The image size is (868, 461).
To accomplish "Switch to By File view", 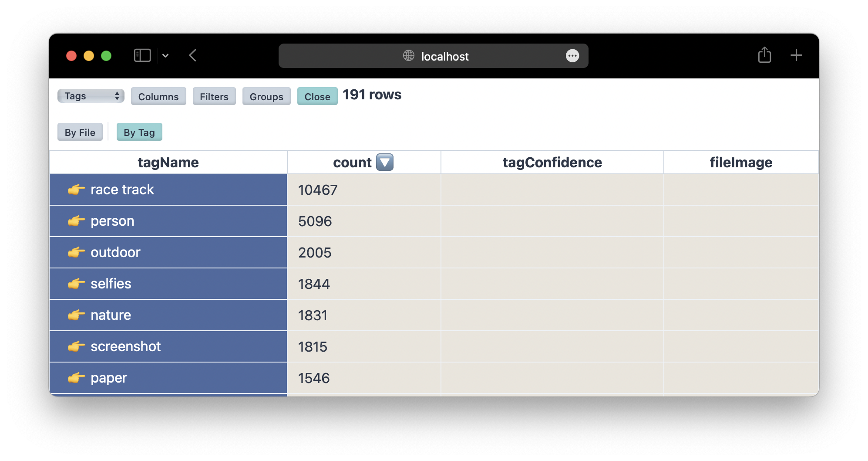I will pos(80,132).
